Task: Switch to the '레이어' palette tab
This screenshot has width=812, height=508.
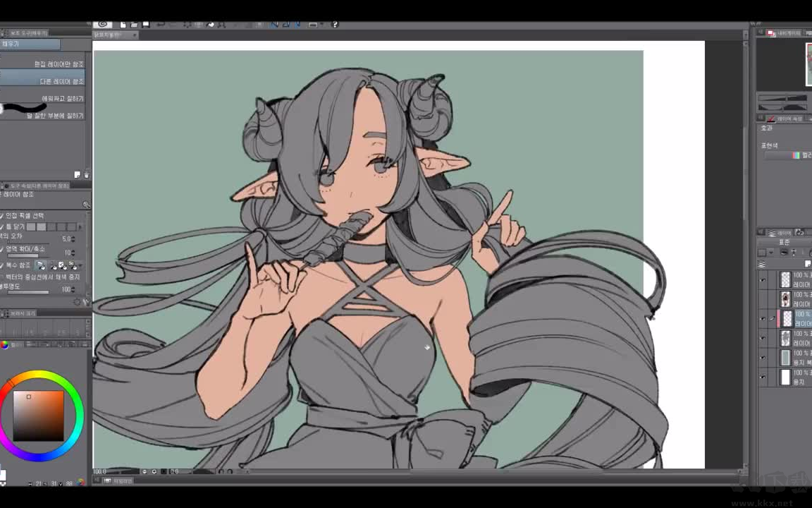Action: pyautogui.click(x=780, y=231)
